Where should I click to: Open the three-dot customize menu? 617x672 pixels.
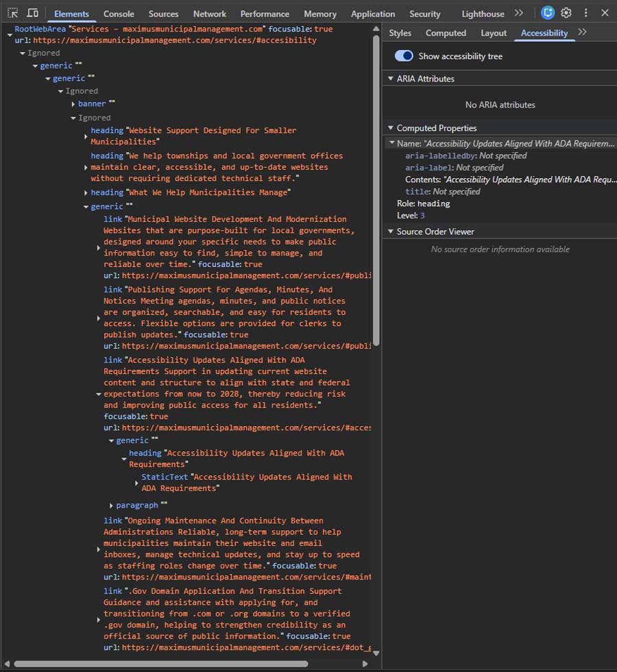(585, 13)
